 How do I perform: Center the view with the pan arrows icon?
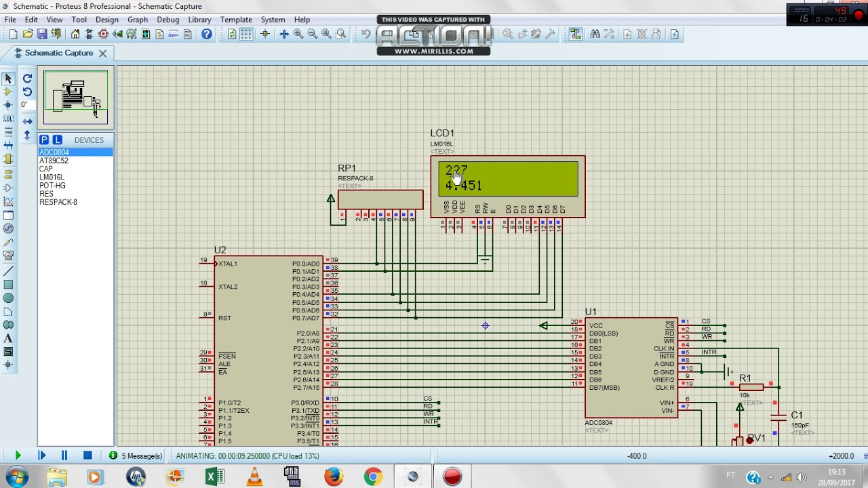tap(284, 34)
